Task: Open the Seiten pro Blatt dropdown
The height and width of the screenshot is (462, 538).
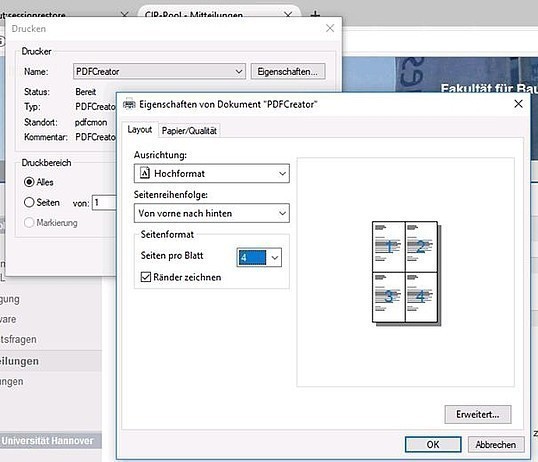Action: click(259, 257)
